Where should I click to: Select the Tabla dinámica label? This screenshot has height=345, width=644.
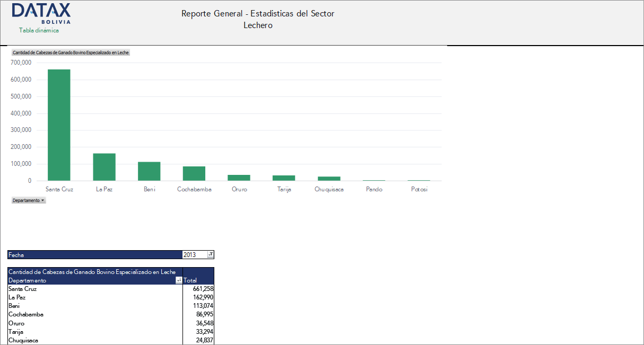click(38, 31)
